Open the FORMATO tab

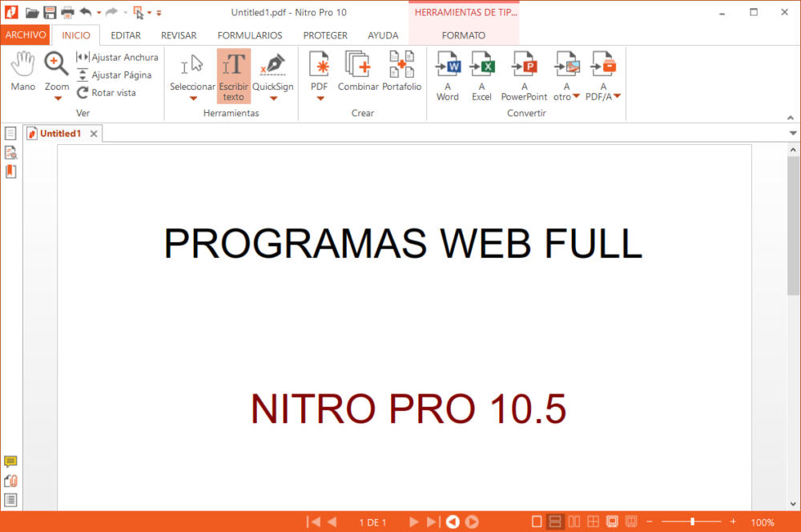point(464,35)
